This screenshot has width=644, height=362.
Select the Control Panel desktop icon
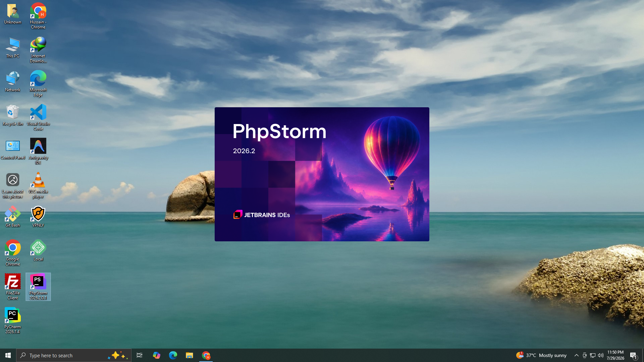(x=13, y=149)
